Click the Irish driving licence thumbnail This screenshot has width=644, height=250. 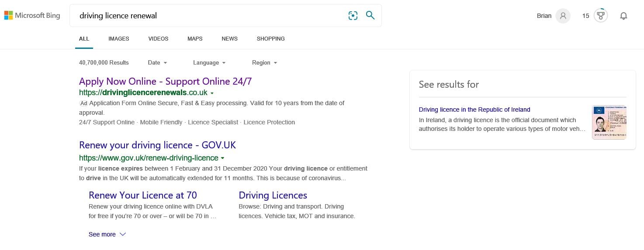[609, 123]
